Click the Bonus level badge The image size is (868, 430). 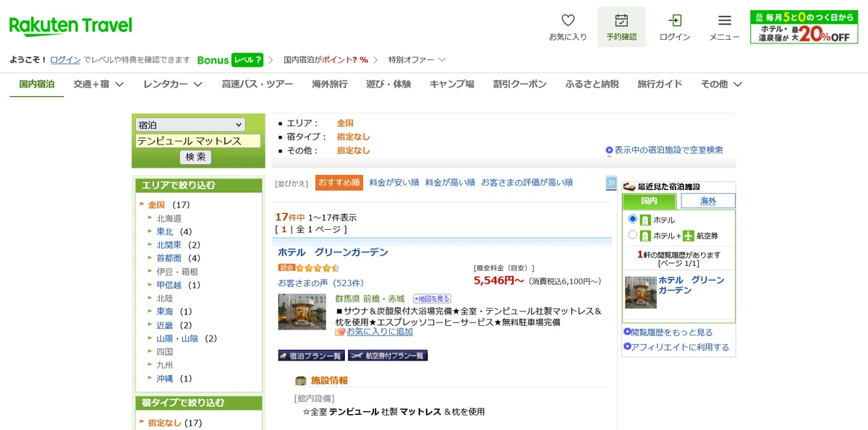pyautogui.click(x=247, y=60)
